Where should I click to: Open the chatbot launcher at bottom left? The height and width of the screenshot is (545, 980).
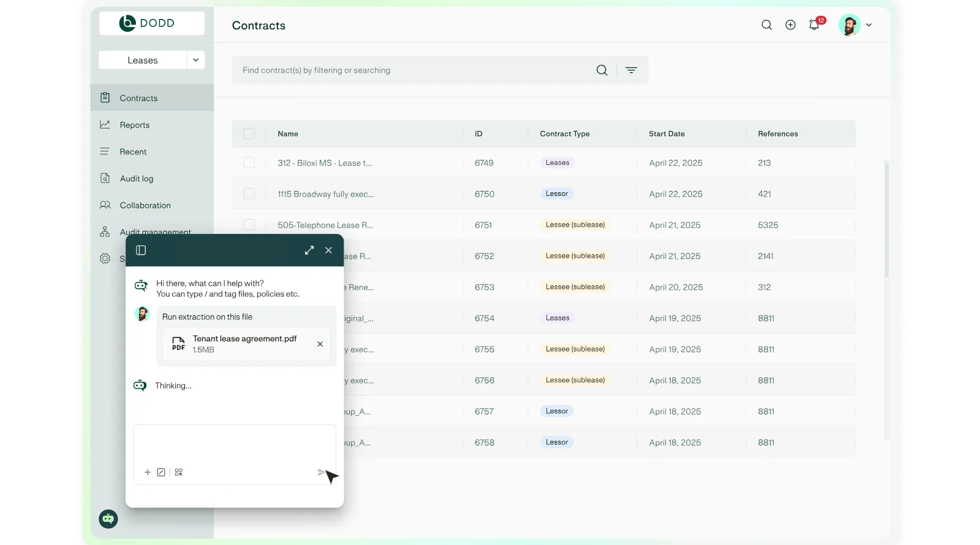click(x=108, y=519)
